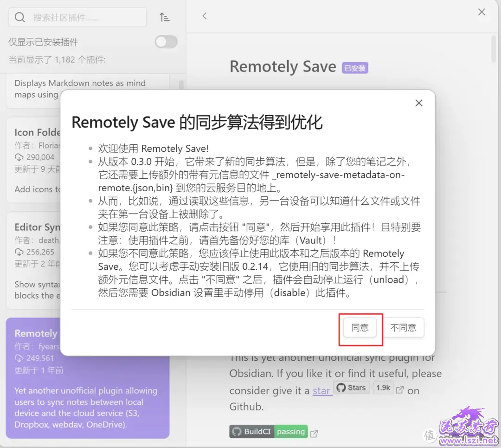Screen dimensions: 501x448
Task: Toggle show installed plugins only
Action: (x=166, y=42)
